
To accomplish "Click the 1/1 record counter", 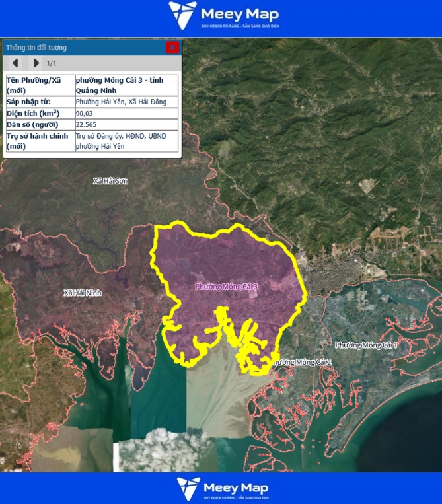I will [52, 64].
